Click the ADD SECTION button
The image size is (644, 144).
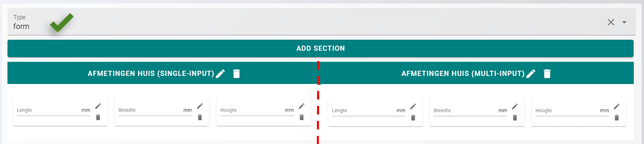point(320,48)
